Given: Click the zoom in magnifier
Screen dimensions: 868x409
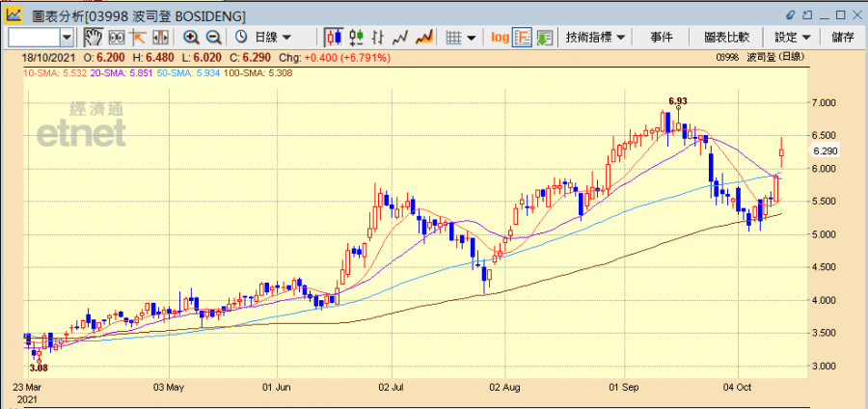Looking at the screenshot, I should [x=191, y=37].
